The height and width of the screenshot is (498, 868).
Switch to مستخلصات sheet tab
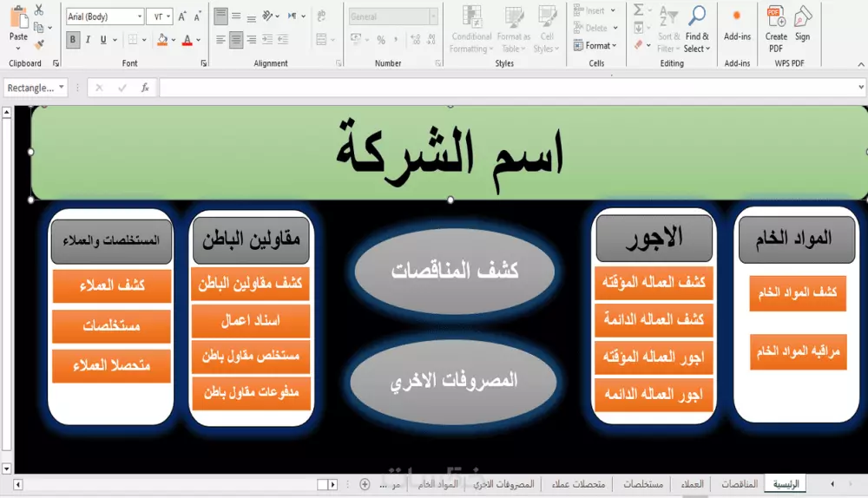pyautogui.click(x=643, y=484)
